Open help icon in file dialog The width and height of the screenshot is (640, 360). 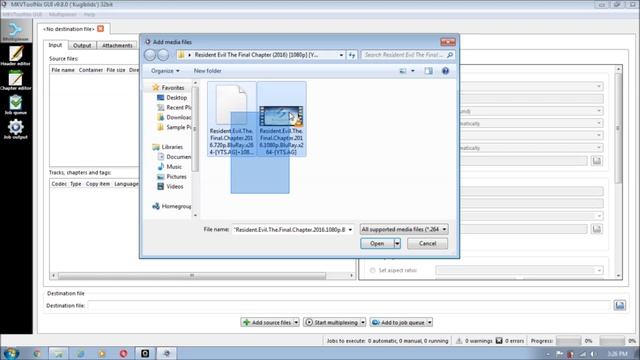(x=445, y=71)
